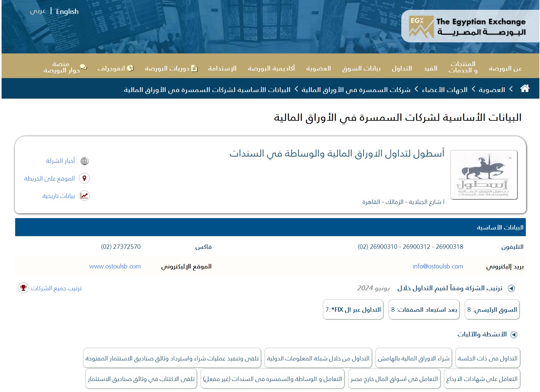Click the البيانات الأساسية section header
540x392 pixels.
[x=270, y=227]
